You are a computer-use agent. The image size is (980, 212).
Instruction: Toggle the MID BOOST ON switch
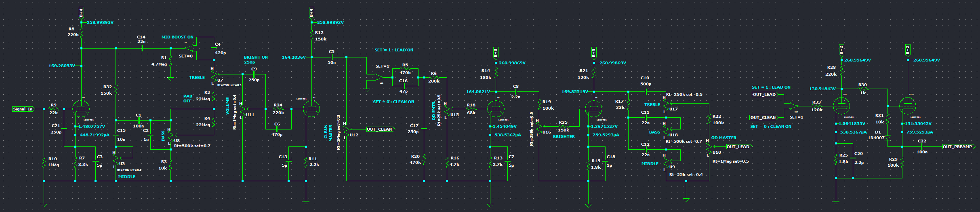(191, 49)
